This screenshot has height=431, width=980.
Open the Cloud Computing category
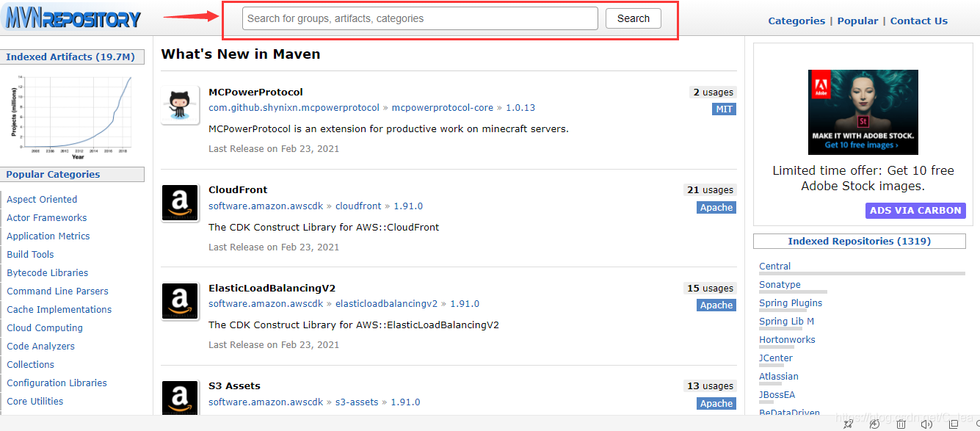(x=45, y=327)
